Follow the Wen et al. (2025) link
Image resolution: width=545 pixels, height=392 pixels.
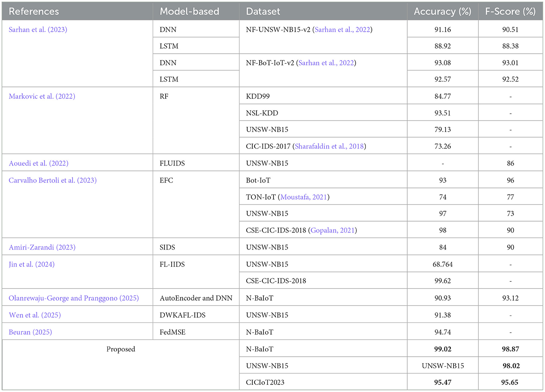pos(35,315)
